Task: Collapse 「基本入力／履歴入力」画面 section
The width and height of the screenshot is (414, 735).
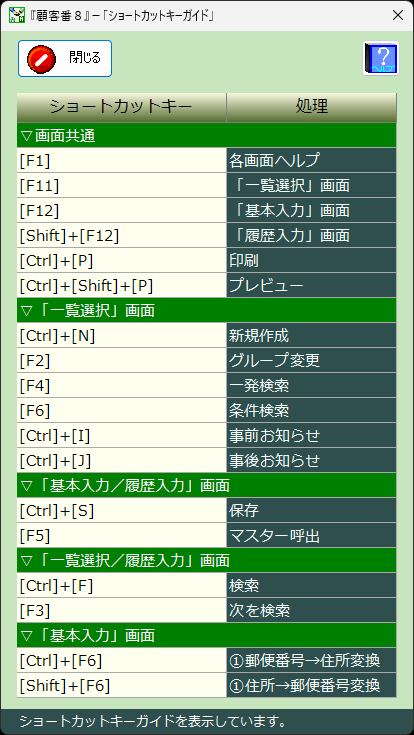Action: 207,485
